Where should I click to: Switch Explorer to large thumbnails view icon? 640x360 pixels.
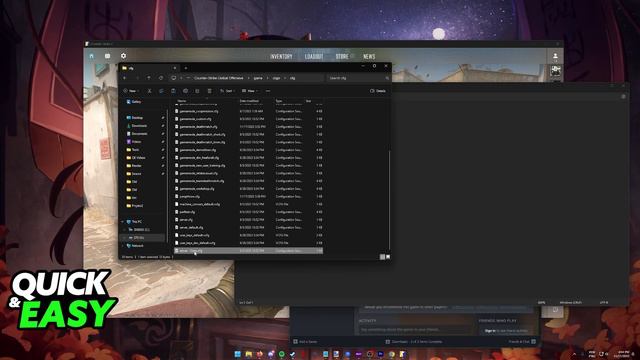388,257
